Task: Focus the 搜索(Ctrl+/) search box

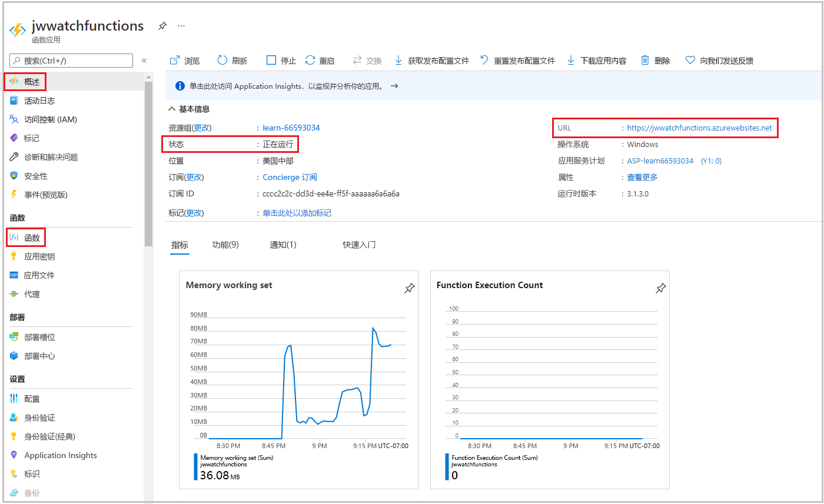Action: (x=71, y=61)
